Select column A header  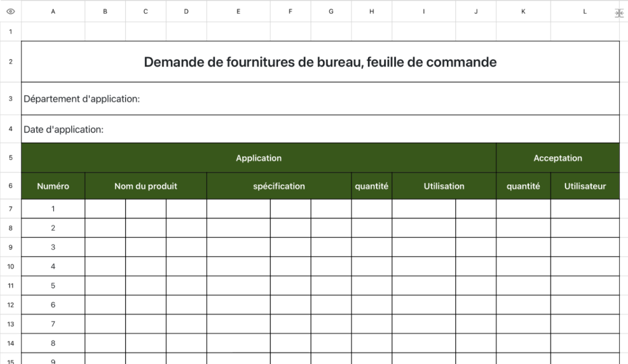point(53,11)
